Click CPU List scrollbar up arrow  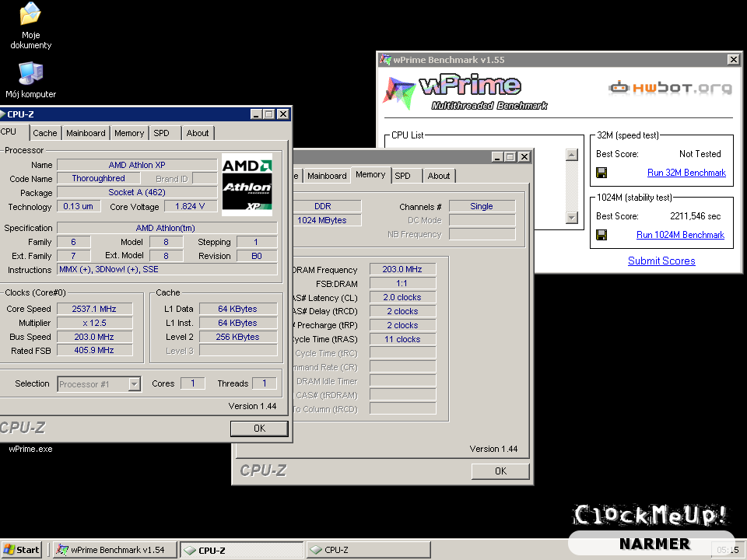572,154
